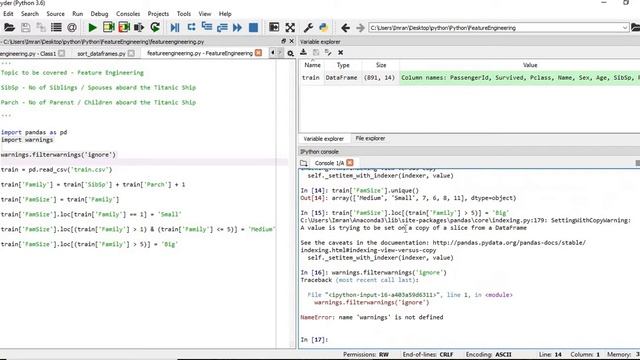
Task: Click the debug step into icon
Action: [x=207, y=28]
